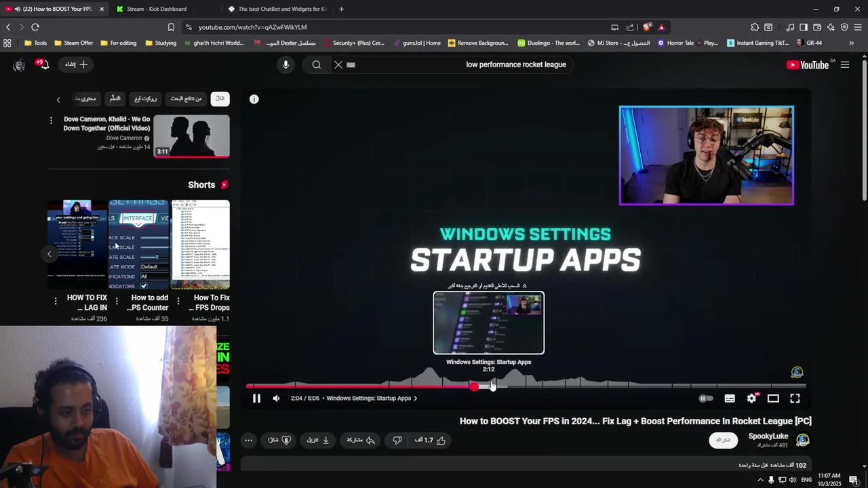
Task: Go to the YouTube home logo
Action: tap(808, 65)
